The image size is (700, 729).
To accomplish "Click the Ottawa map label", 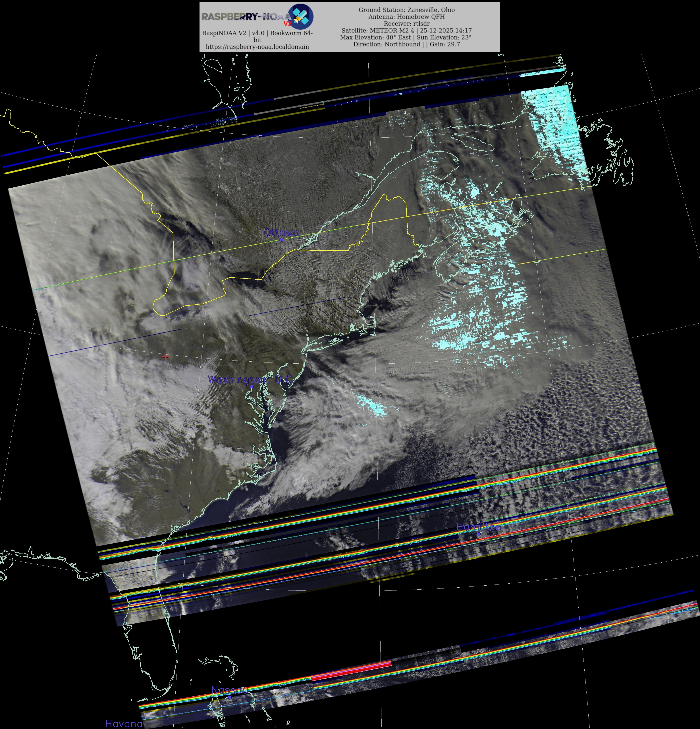I will click(281, 233).
